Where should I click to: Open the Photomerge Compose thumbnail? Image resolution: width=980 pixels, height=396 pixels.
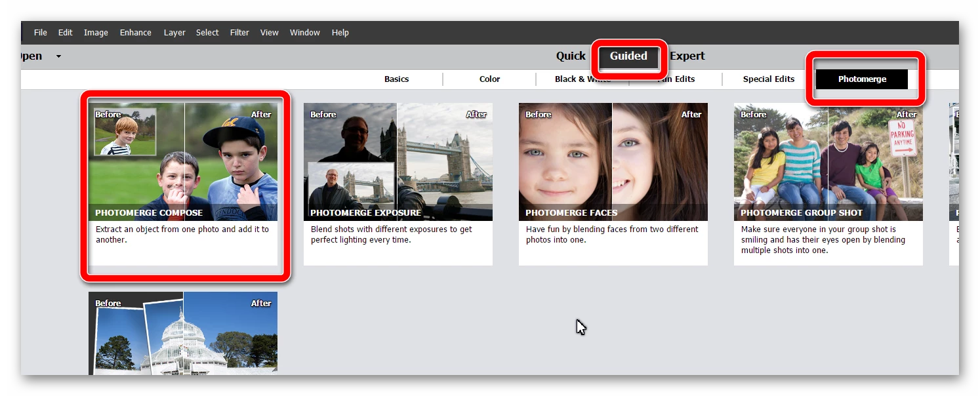click(183, 161)
